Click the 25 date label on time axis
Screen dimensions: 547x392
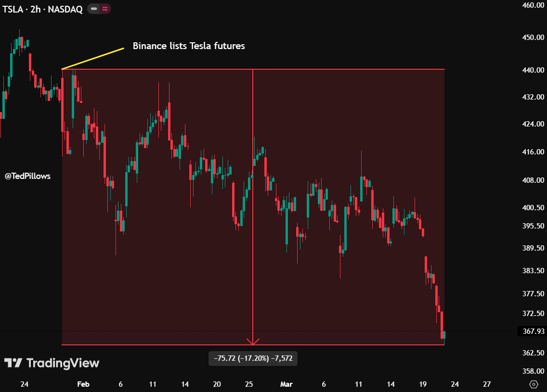pyautogui.click(x=249, y=384)
